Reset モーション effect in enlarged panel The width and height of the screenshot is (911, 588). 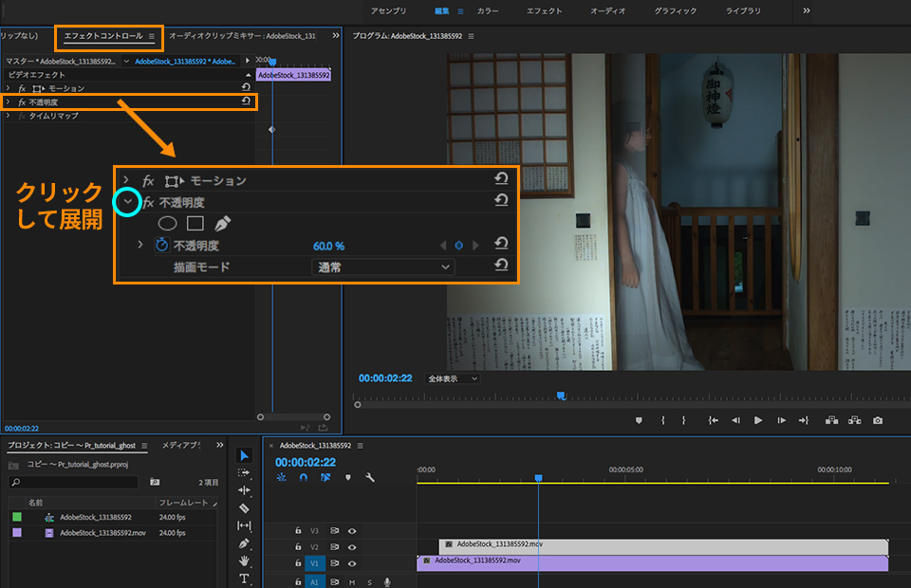501,179
